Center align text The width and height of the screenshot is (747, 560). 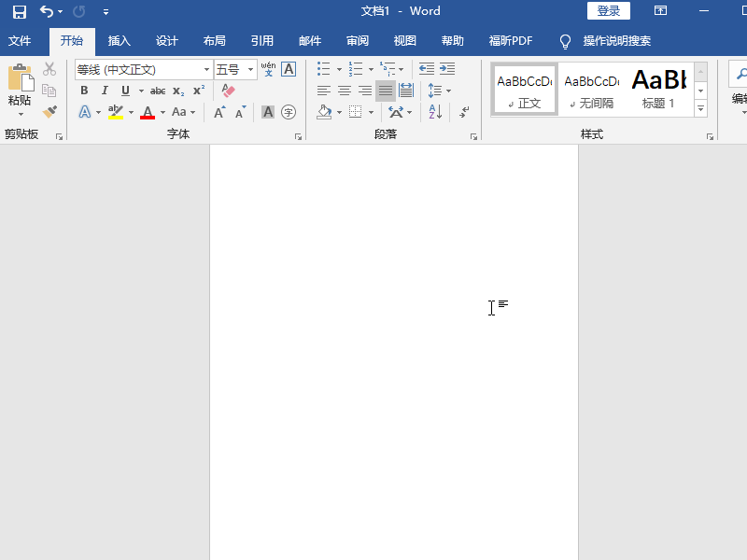point(345,91)
